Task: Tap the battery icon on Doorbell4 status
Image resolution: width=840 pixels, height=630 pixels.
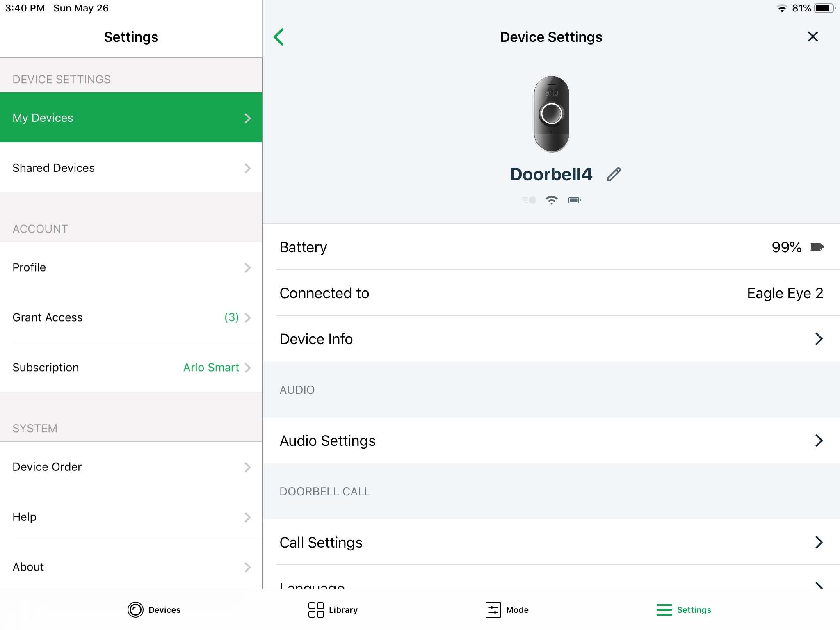Action: coord(573,199)
